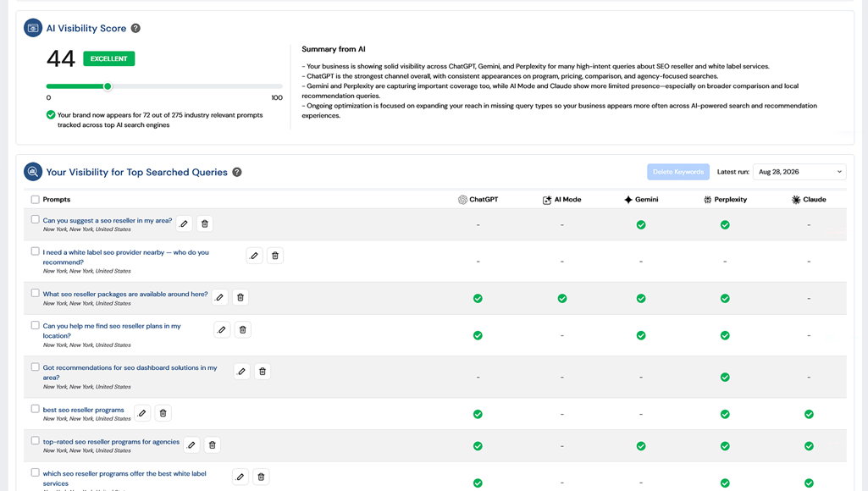Check the 'seo dashboard solutions' row
Screen dimensions: 868x491
click(36, 367)
